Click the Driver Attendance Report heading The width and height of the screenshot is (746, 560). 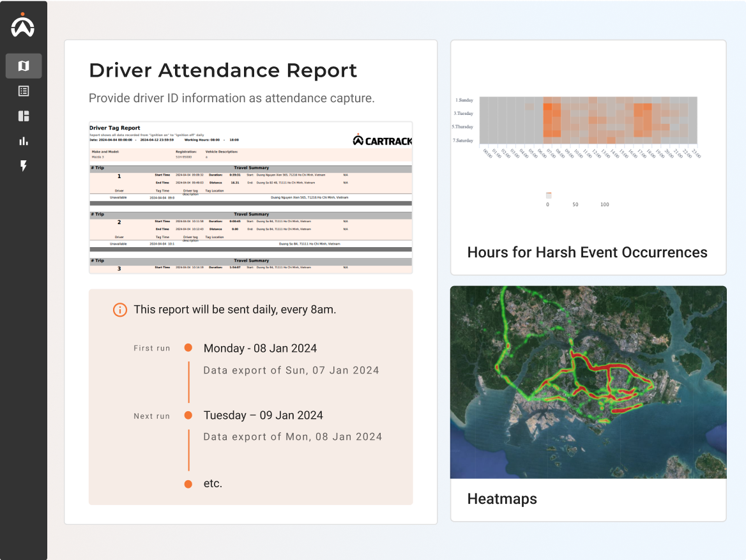point(223,70)
